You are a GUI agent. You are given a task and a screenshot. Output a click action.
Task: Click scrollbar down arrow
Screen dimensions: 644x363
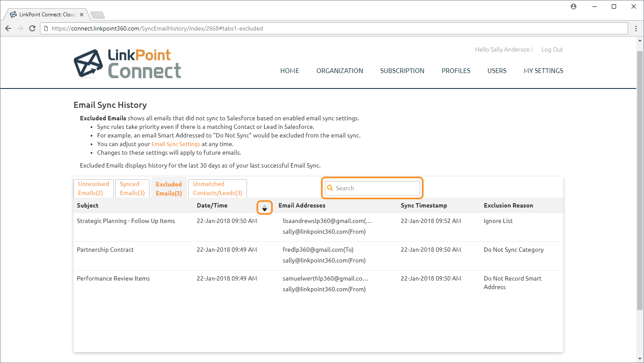640,359
